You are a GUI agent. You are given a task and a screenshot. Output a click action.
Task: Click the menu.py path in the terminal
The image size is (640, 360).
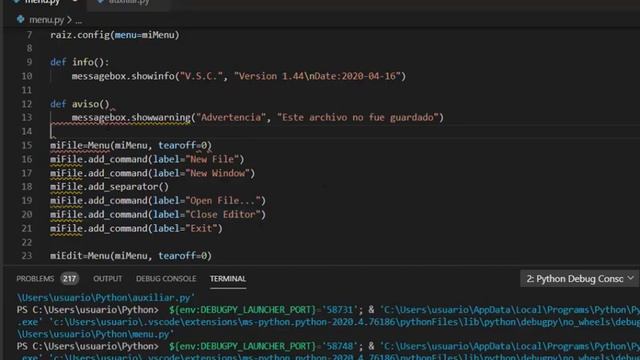tap(95, 334)
